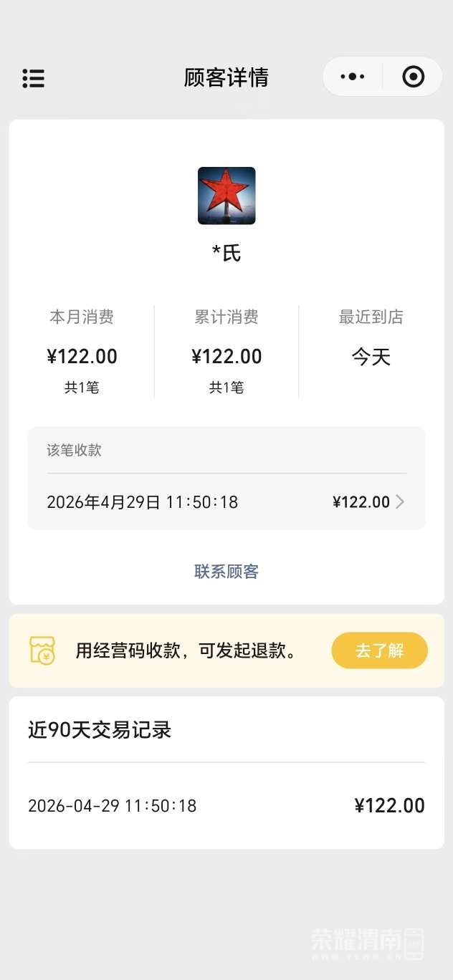Viewport: 453px width, 980px height.
Task: Close the mini program via circle icon
Action: tap(413, 77)
